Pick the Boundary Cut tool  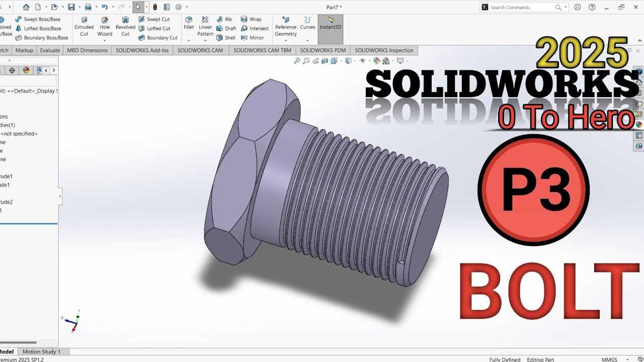[x=158, y=38]
